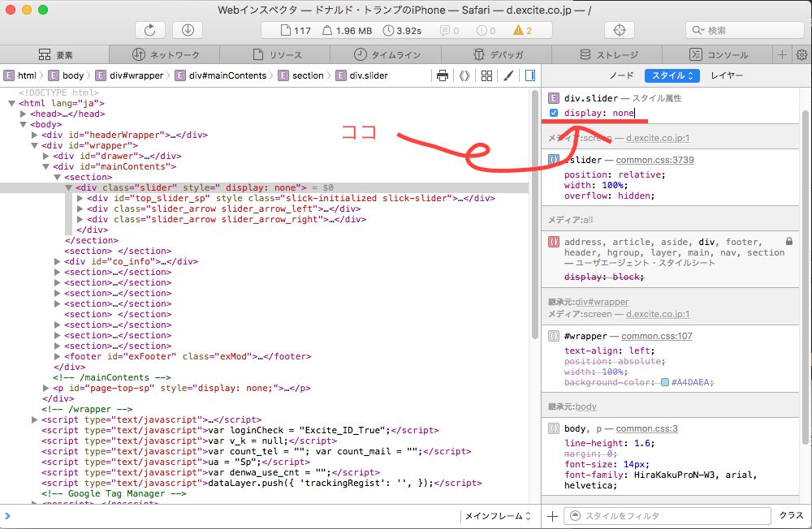Collapse the body element node
812x529 pixels.
pos(23,124)
